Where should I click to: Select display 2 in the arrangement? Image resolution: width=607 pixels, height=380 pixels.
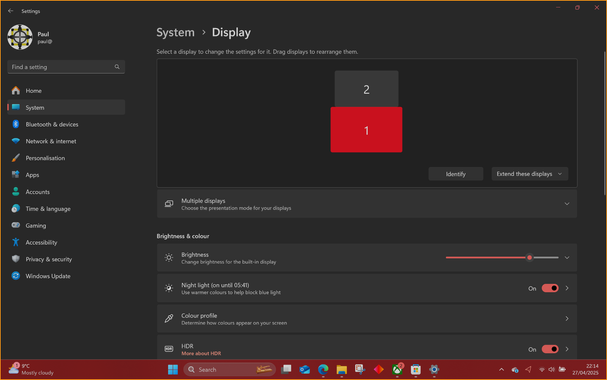366,89
